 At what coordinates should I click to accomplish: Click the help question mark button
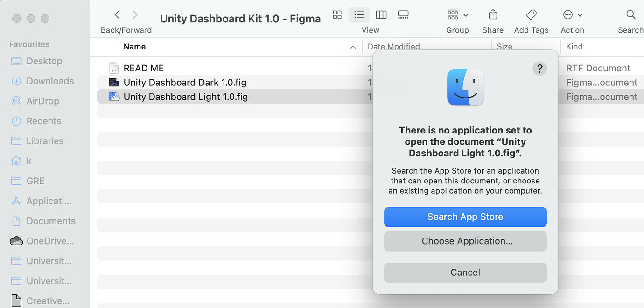tap(539, 69)
